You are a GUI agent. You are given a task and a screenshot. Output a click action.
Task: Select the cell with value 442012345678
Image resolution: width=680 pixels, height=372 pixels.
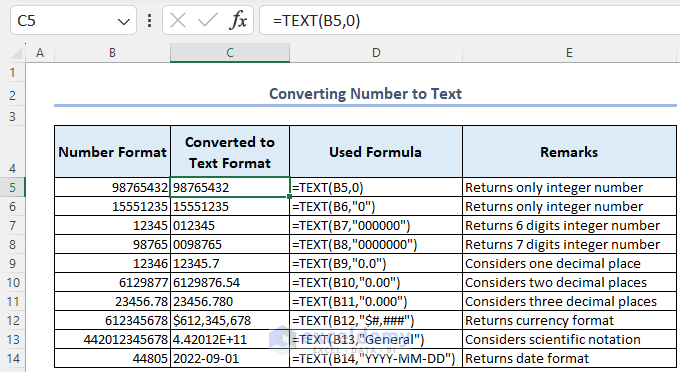(x=112, y=339)
